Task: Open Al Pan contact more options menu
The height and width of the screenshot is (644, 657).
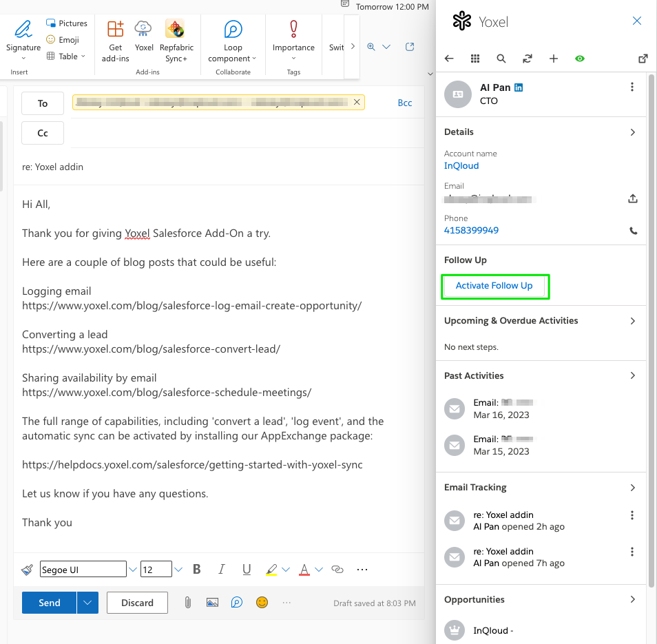Action: pyautogui.click(x=632, y=87)
